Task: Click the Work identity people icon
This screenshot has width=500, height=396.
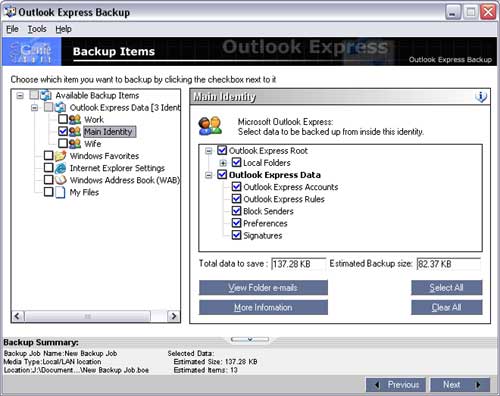Action: (75, 119)
